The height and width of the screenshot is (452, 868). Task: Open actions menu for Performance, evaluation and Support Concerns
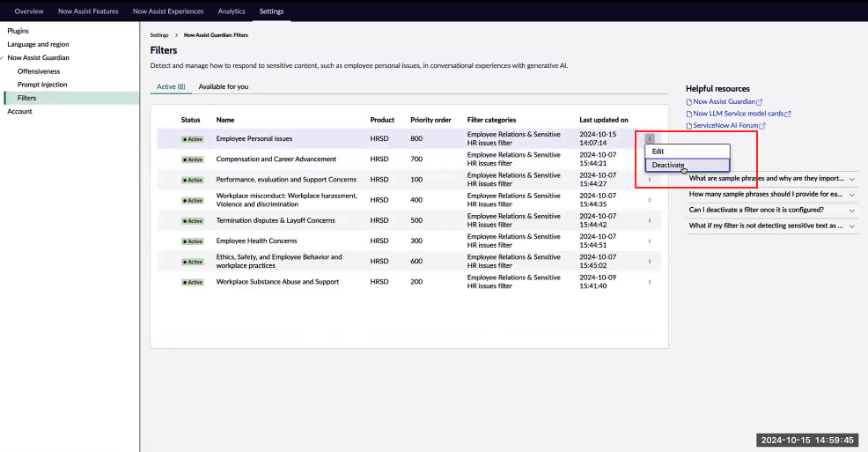coord(650,180)
